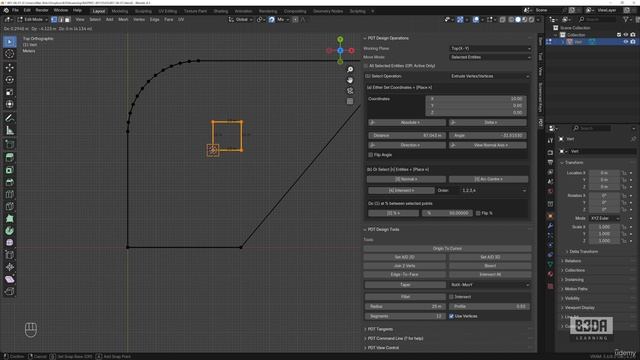Select the Move tool
This screenshot has width=640, height=360.
[10, 68]
